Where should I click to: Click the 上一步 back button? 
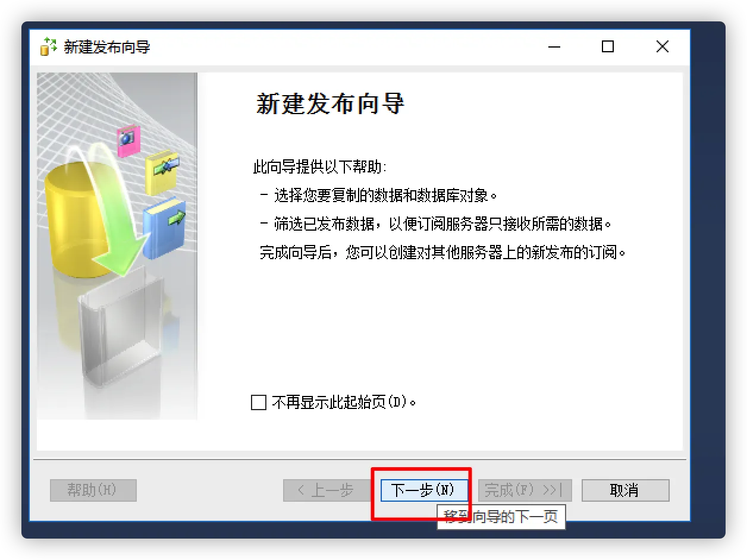coord(327,490)
